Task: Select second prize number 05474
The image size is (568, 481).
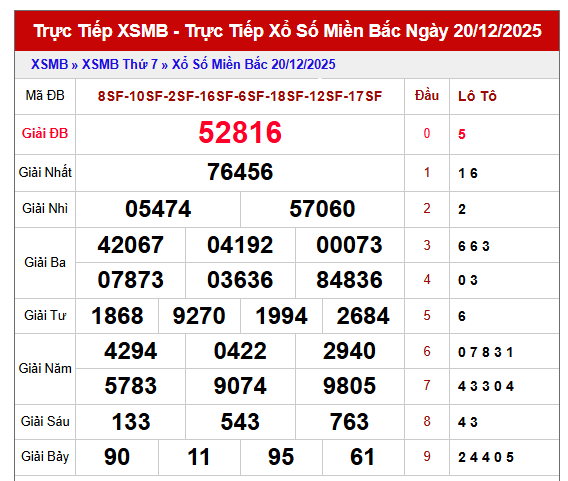Action: click(158, 209)
